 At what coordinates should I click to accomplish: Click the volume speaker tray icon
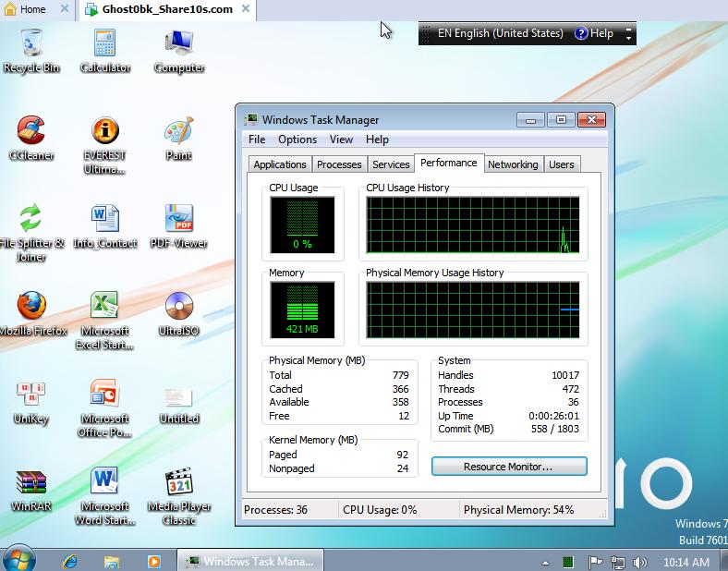640,563
